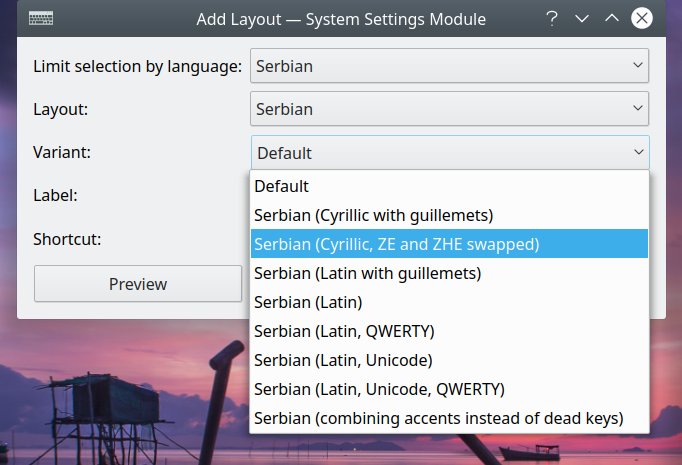Viewport: 682px width, 465px height.
Task: Pick Serbian (Cyrillic, ZE and ZHE swapped)
Action: point(449,244)
